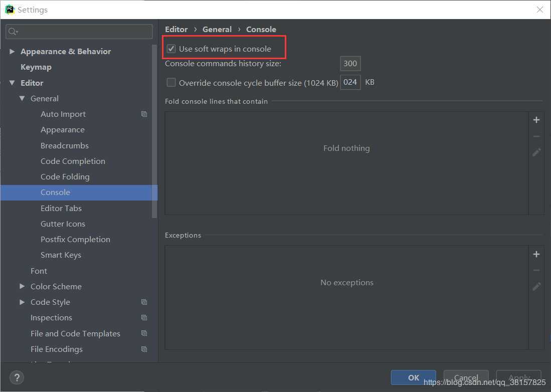Collapse the General subtree arrow
Viewport: 551px width, 392px height.
22,98
